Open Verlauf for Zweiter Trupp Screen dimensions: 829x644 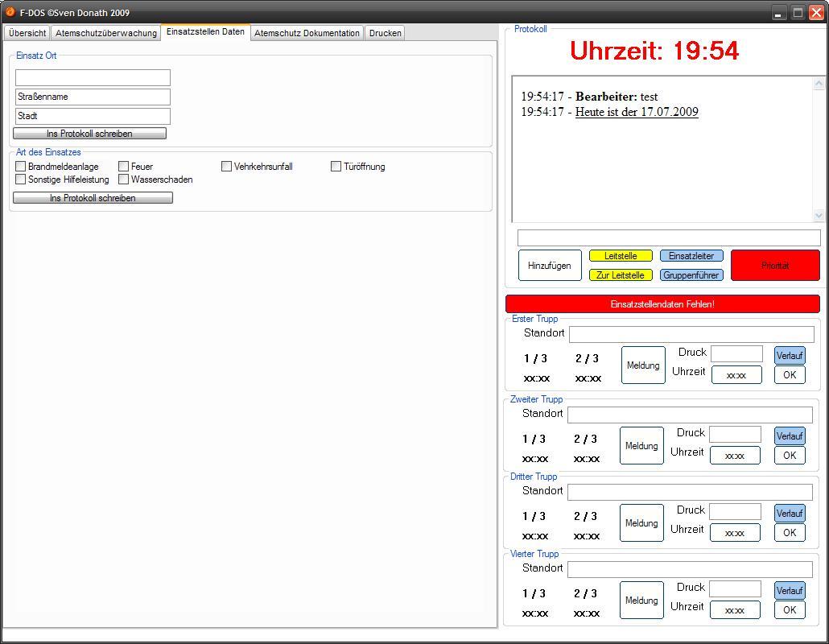(790, 436)
